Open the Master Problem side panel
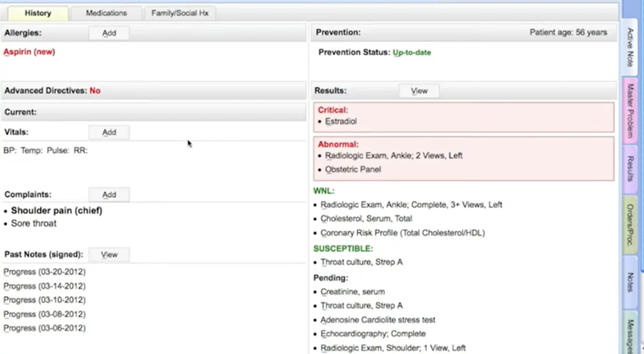 coord(629,109)
